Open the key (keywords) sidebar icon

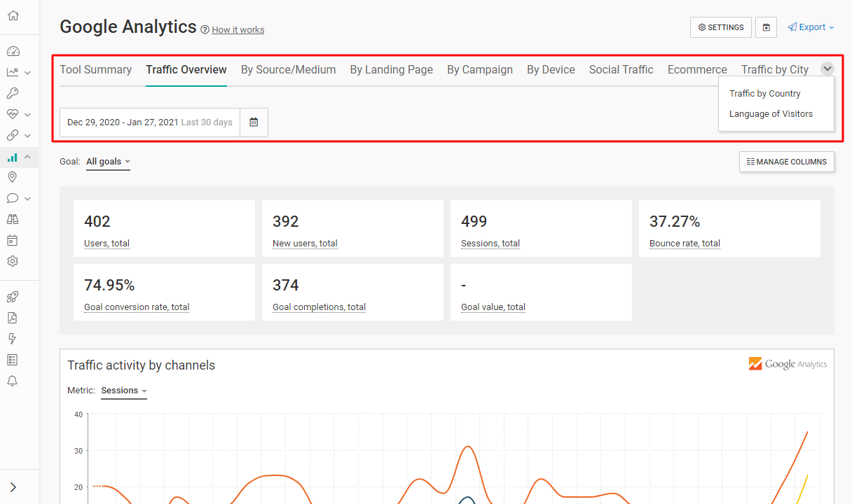[13, 93]
